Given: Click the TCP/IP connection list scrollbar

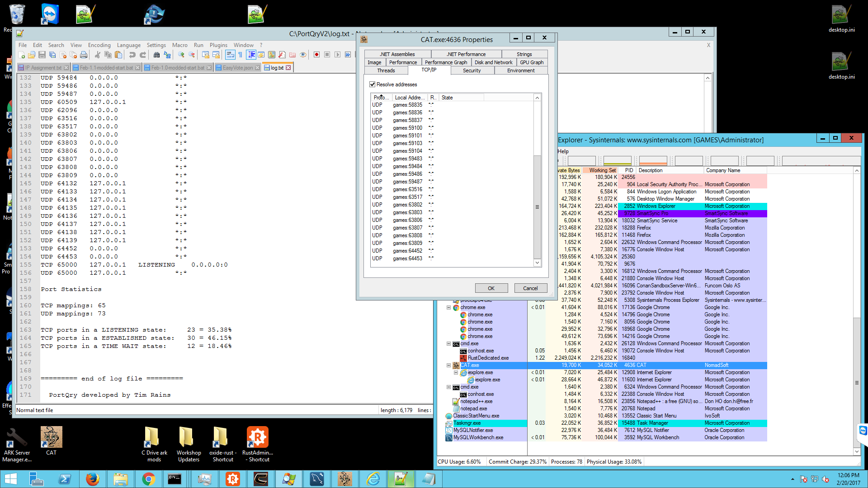Looking at the screenshot, I should pos(537,206).
